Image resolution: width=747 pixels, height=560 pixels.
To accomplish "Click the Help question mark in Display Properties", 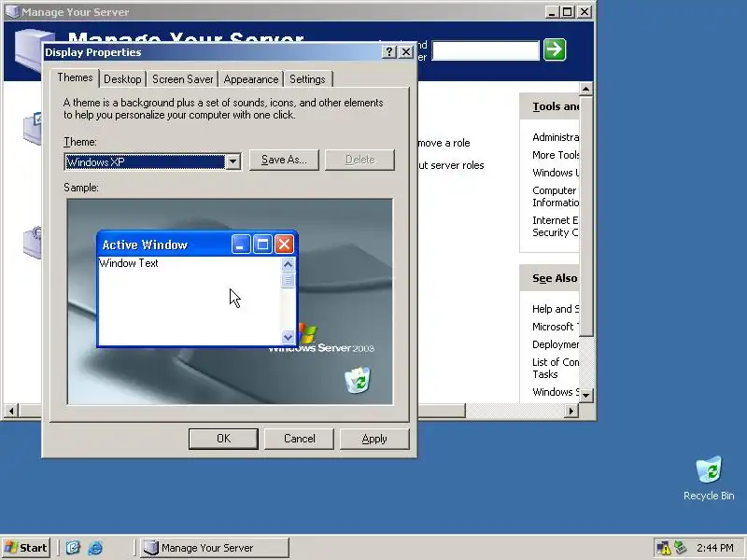I will click(388, 52).
